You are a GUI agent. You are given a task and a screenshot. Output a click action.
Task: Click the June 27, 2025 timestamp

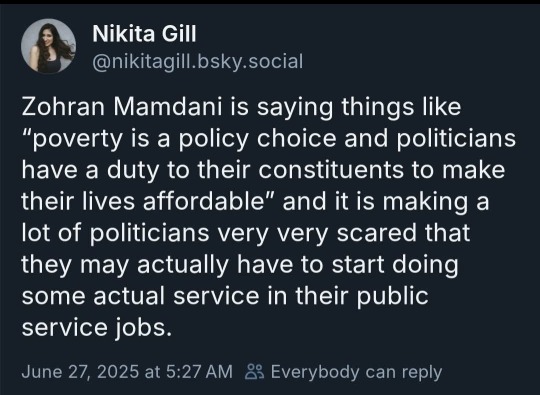click(80, 372)
